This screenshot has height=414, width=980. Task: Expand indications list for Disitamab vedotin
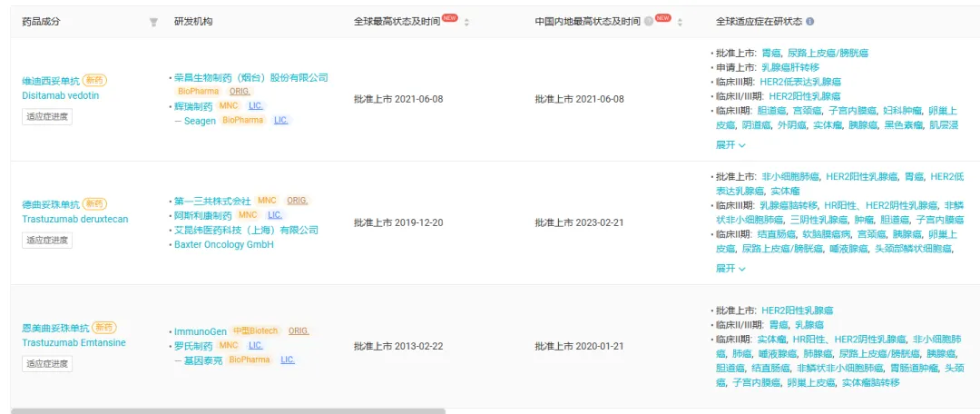click(x=730, y=144)
